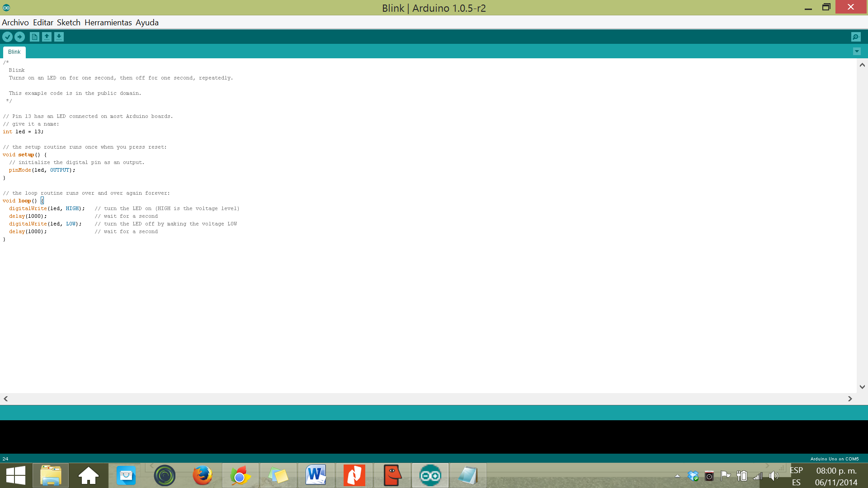Image resolution: width=868 pixels, height=488 pixels.
Task: Open Microsoft Word from the taskbar
Action: point(316,475)
